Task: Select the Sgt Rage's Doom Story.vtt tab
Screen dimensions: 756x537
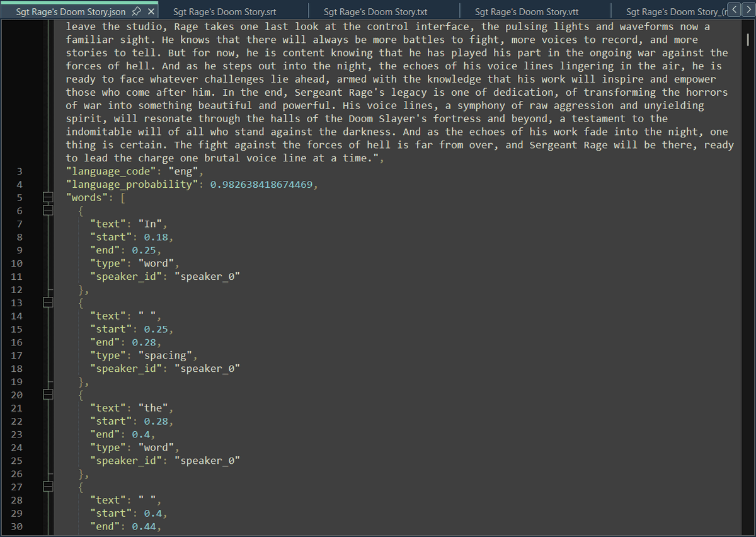Action: (x=535, y=11)
